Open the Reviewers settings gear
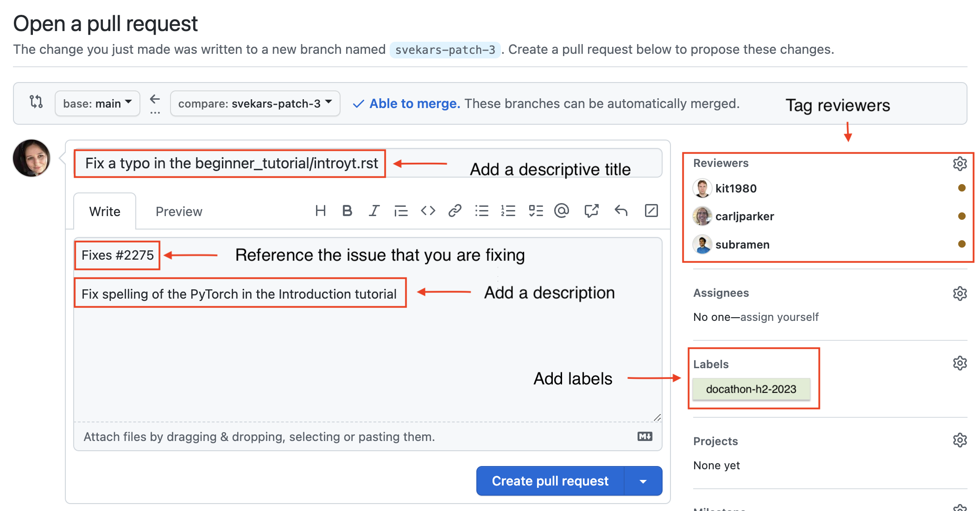 coord(960,164)
